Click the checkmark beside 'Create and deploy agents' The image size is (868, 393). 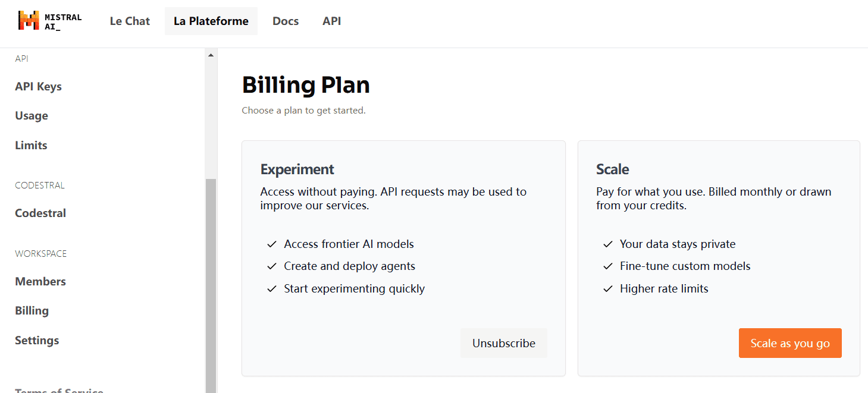(272, 266)
